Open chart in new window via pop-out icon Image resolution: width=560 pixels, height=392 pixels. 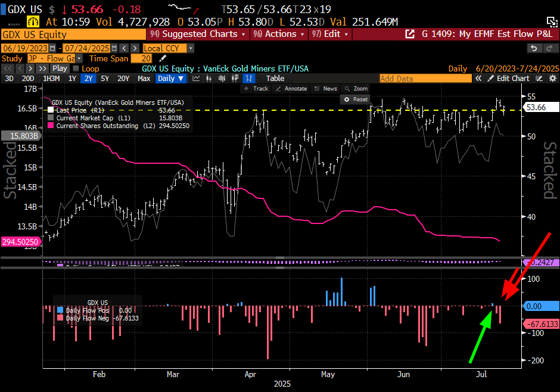pos(410,35)
